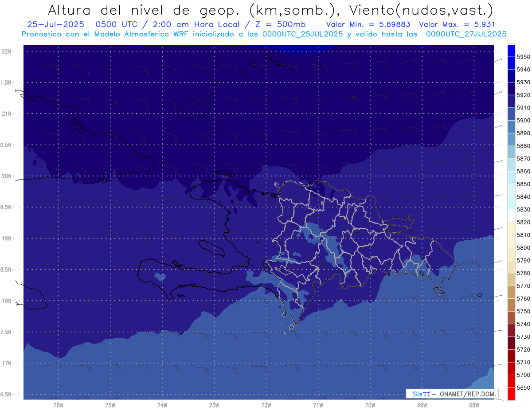
Task: Click the bright red swatch below 5690
Action: [x=511, y=394]
